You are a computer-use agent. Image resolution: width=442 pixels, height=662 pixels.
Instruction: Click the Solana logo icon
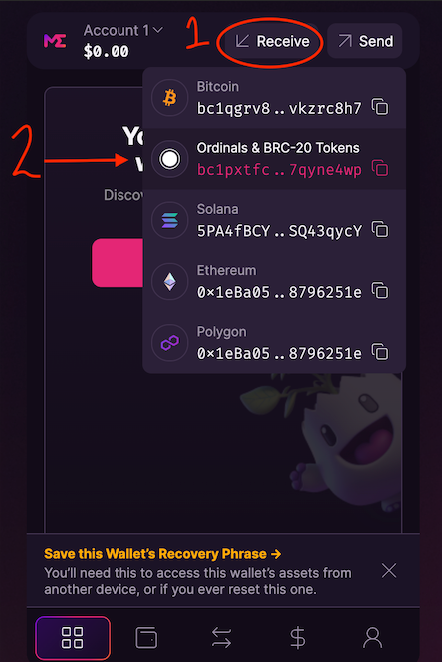click(169, 220)
